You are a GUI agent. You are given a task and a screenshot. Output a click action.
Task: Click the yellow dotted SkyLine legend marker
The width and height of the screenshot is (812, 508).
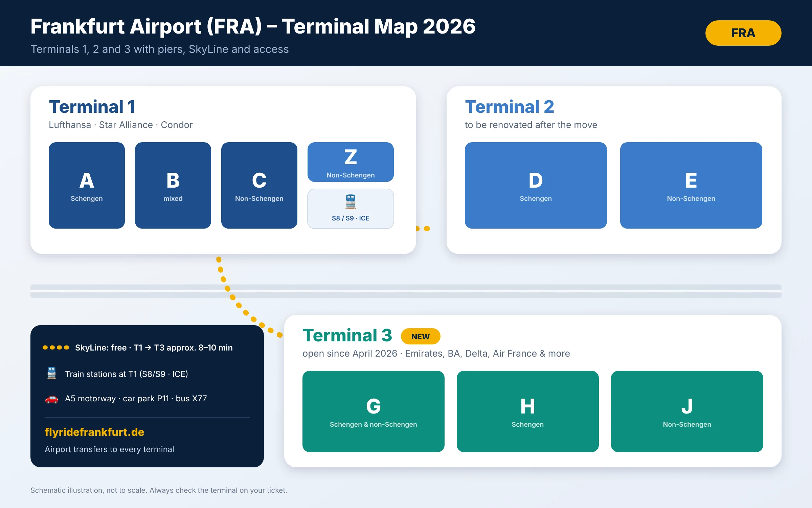coord(56,347)
